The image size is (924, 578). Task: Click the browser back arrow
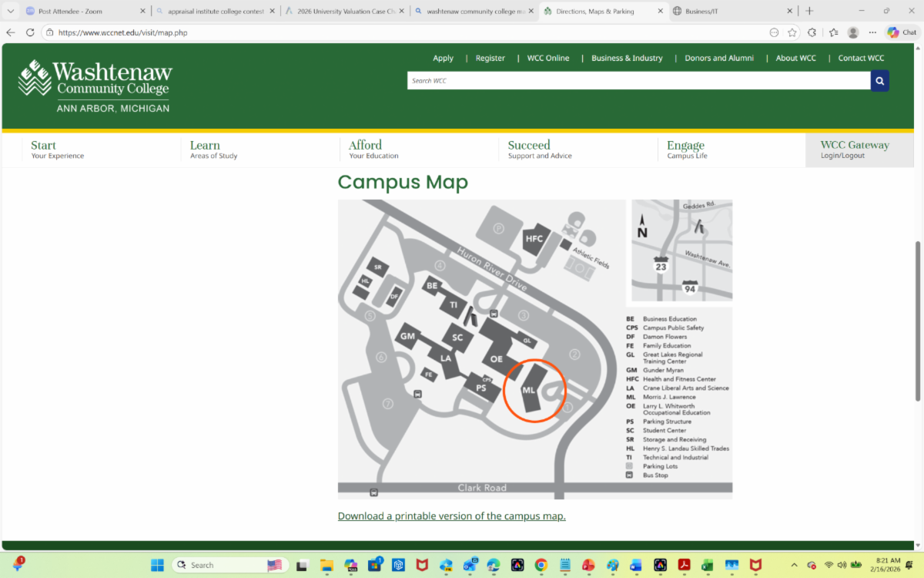pyautogui.click(x=11, y=32)
